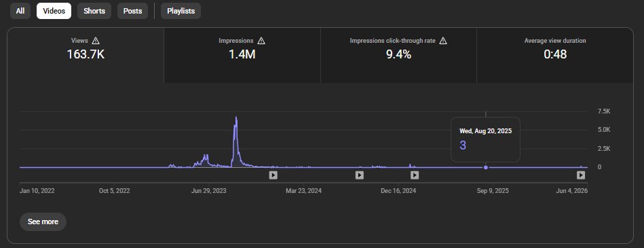Click the video marker below Mar 2024 spike
644x248 pixels.
coord(273,175)
